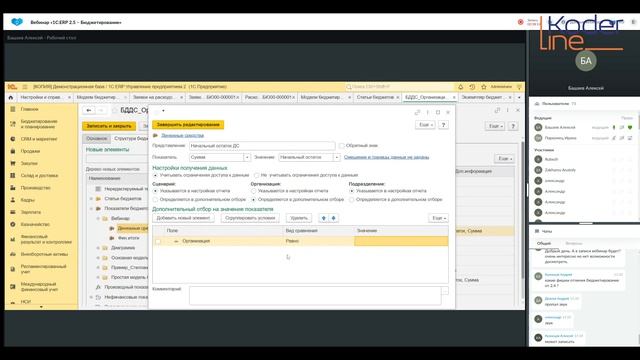Viewport: 640px width, 360px height.
Task: Open the Главное section in sidebar
Action: (x=29, y=109)
